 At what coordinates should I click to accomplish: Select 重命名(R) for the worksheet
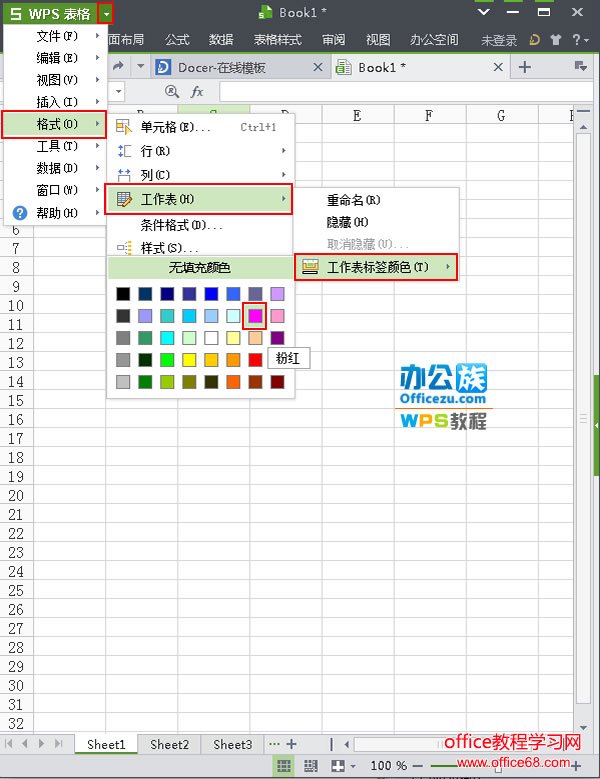(x=376, y=200)
